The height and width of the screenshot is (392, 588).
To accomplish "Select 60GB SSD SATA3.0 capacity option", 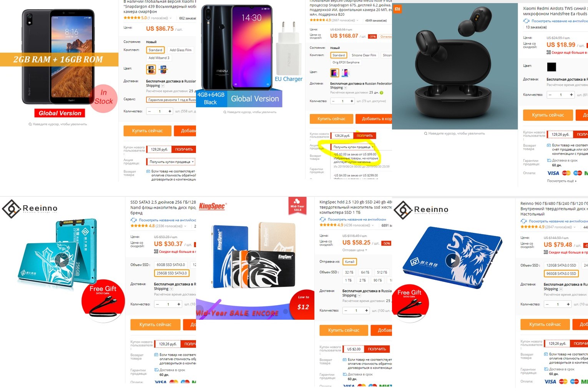I will coord(171,265).
